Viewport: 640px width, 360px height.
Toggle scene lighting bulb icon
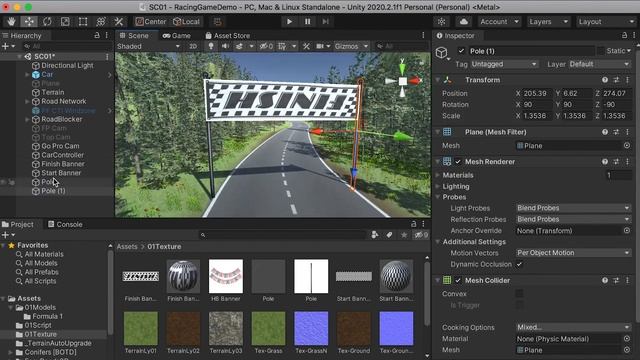(x=211, y=47)
